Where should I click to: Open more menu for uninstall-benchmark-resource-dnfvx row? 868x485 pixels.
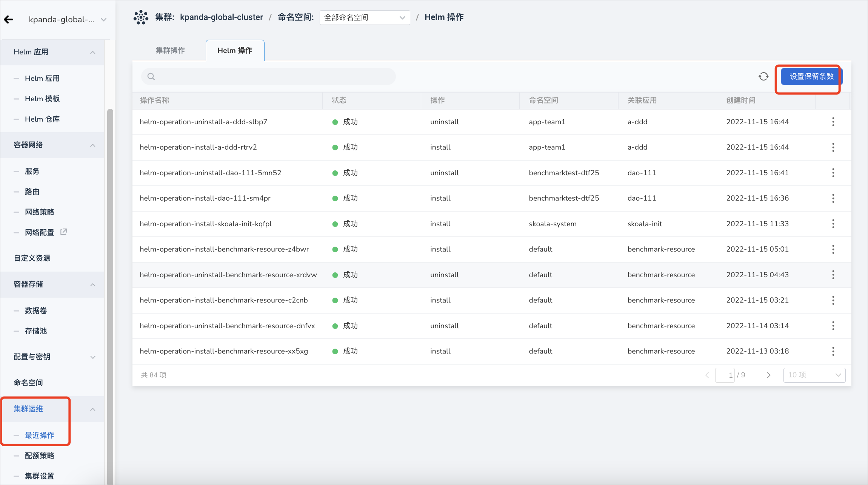(833, 326)
